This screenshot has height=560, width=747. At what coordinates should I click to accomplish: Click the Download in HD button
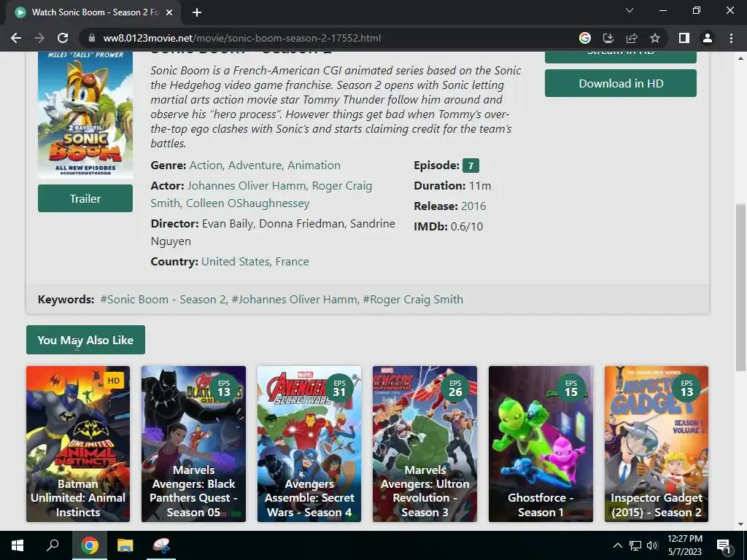(620, 83)
